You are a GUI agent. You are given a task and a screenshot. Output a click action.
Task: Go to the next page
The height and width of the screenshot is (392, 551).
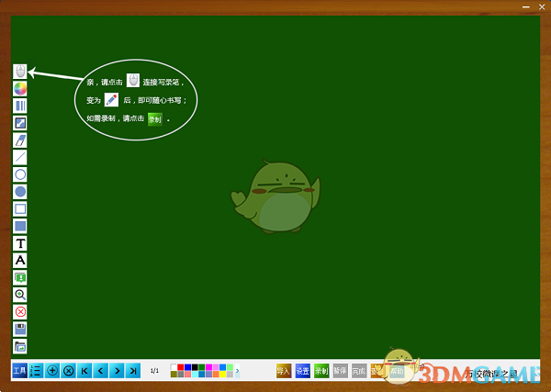[x=117, y=371]
